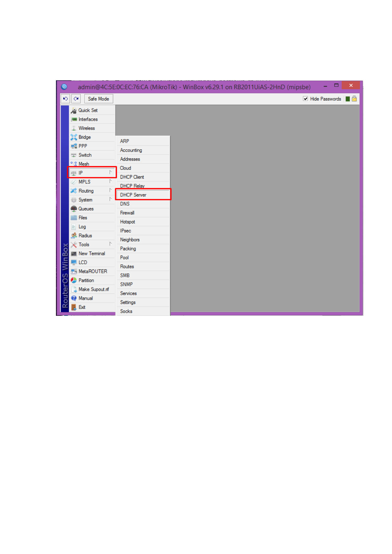The image size is (392, 554).
Task: Click the MPLS icon
Action: coord(74,182)
